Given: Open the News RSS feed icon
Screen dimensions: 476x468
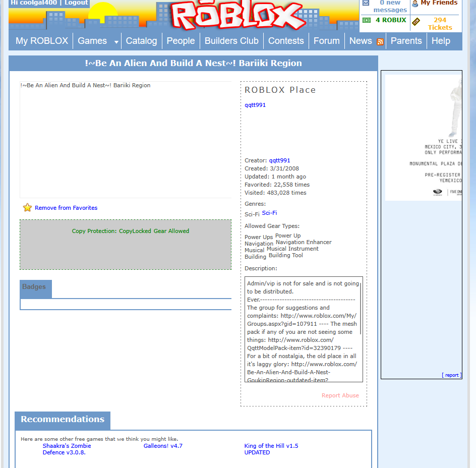Looking at the screenshot, I should [x=380, y=41].
